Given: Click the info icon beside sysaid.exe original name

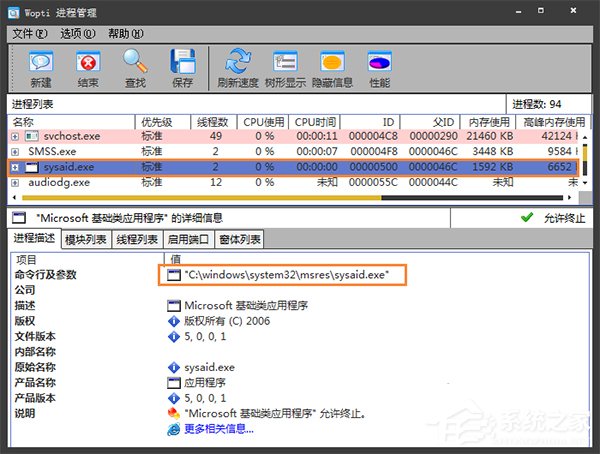Looking at the screenshot, I should point(174,367).
